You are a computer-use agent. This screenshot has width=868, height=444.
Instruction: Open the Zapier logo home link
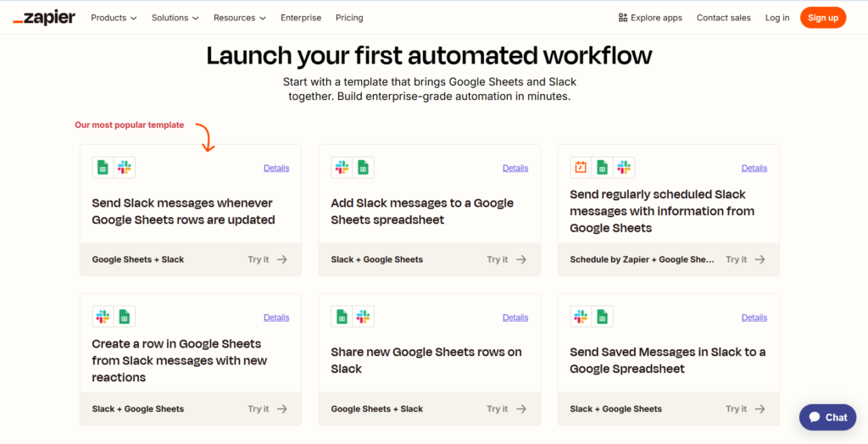[44, 18]
